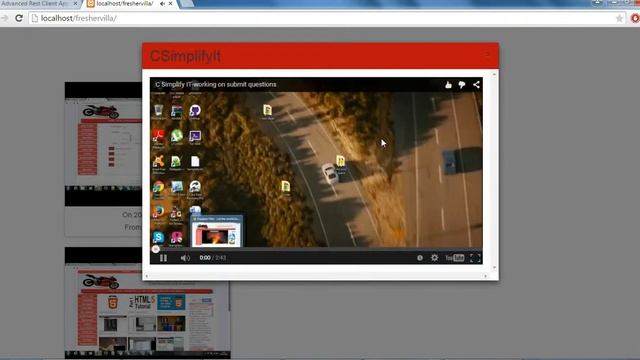Click the CSimplifyIt modal heading
This screenshot has height=360, width=640.
(x=185, y=56)
